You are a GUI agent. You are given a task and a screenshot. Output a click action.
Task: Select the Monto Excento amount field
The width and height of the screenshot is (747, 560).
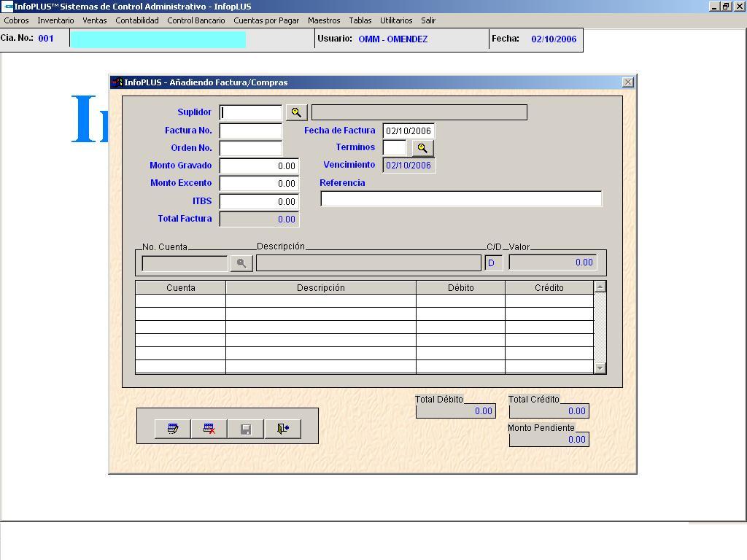pyautogui.click(x=259, y=183)
